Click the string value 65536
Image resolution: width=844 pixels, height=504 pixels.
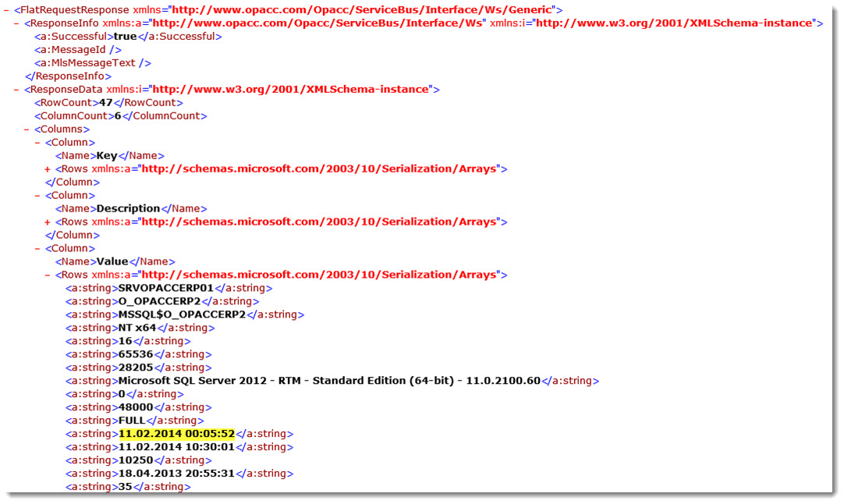click(x=136, y=354)
